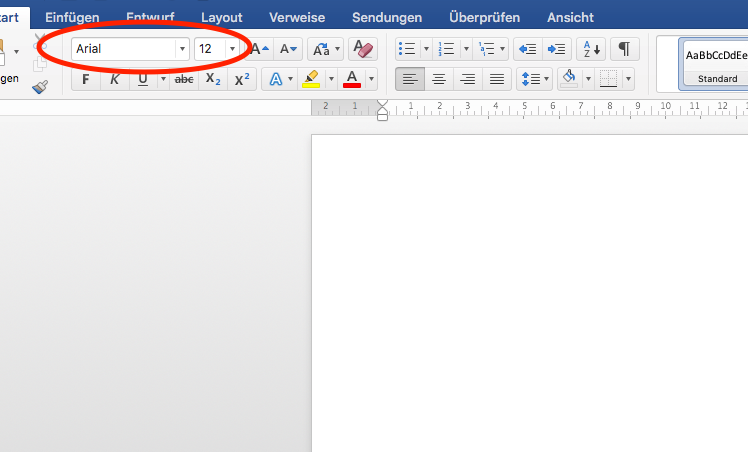Viewport: 748px width, 452px height.
Task: Open font size dropdown arrow
Action: tap(232, 49)
